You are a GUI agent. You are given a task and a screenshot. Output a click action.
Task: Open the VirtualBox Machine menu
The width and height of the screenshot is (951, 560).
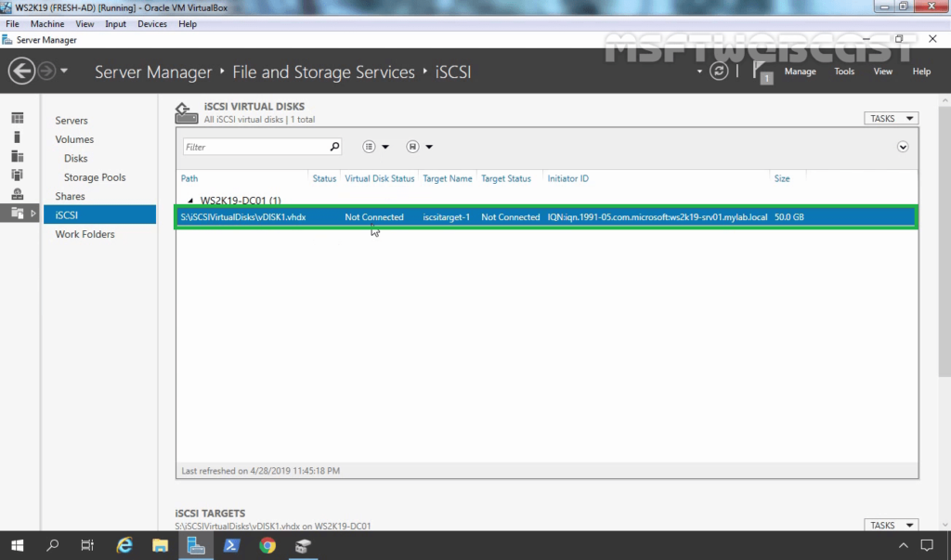47,23
